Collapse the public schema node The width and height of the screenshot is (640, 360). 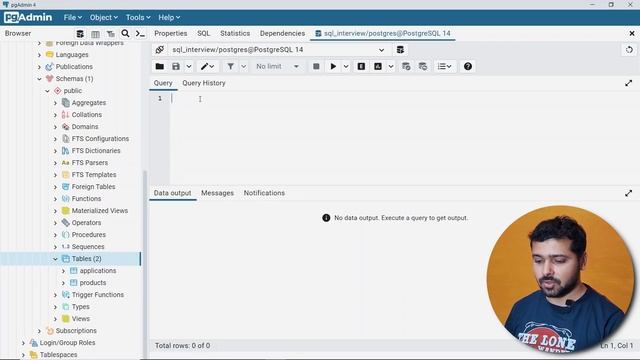47,91
